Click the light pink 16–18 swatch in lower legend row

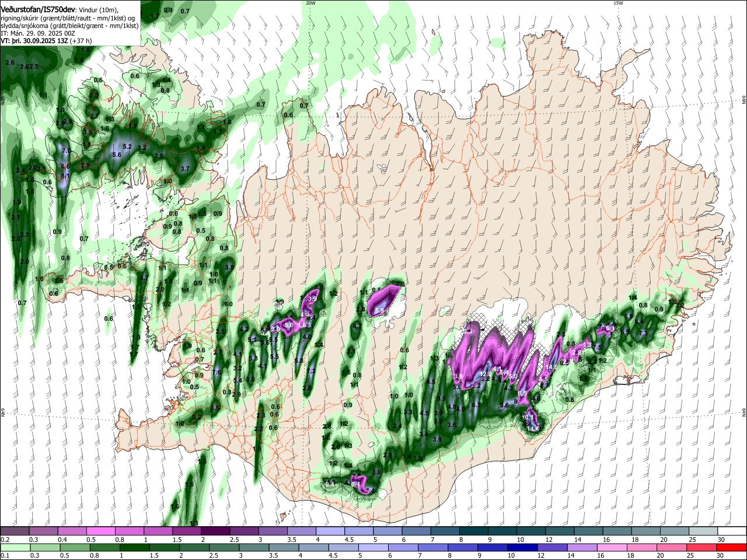point(611,547)
